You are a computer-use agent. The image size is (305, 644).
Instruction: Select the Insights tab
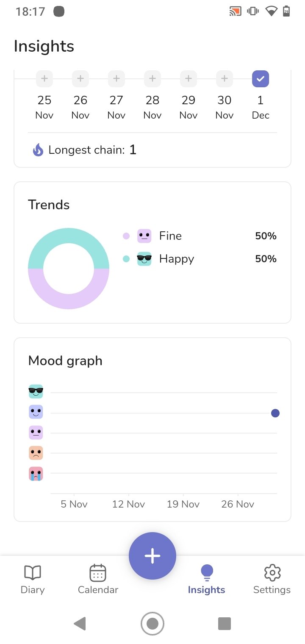pos(206,579)
